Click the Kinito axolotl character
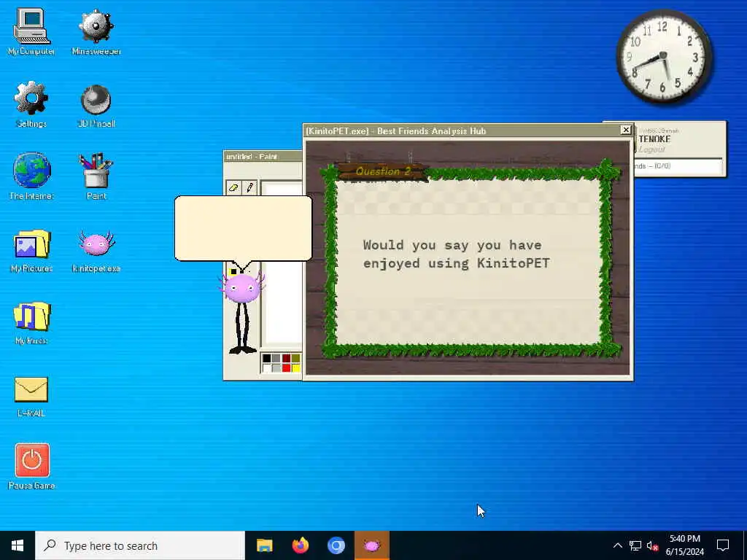747x560 pixels. click(242, 312)
